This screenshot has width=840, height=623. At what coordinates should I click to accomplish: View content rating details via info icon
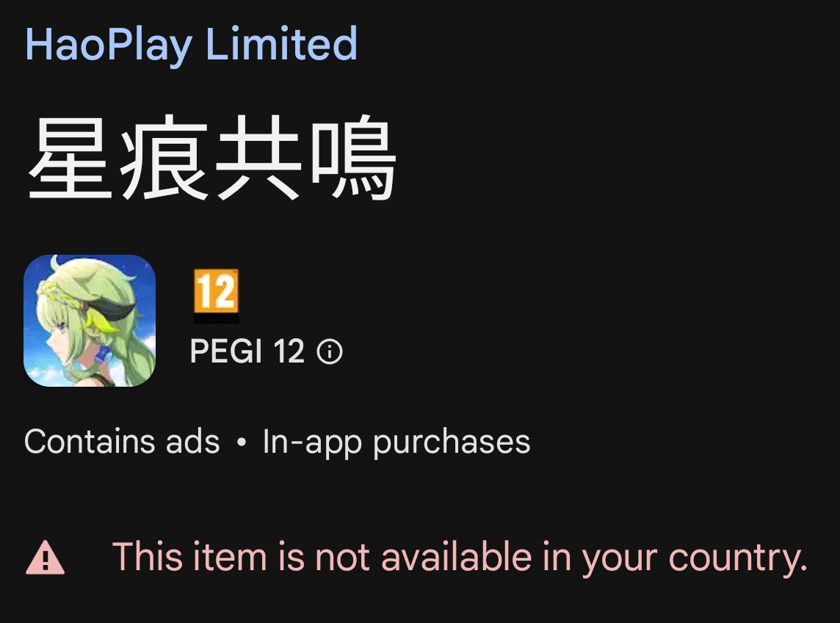click(330, 351)
